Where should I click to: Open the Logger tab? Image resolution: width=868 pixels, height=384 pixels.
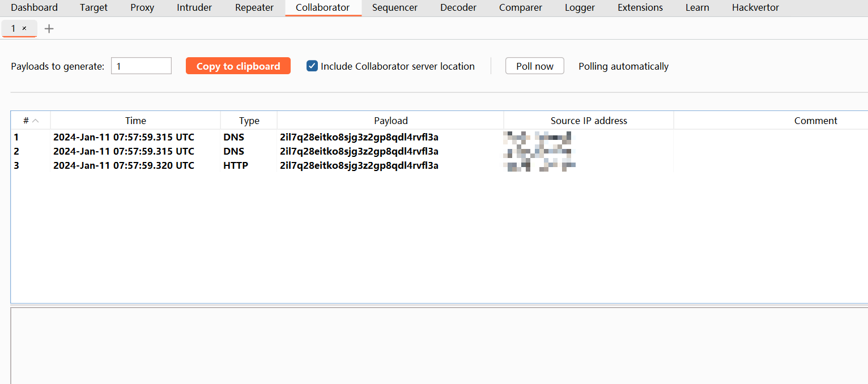tap(580, 8)
